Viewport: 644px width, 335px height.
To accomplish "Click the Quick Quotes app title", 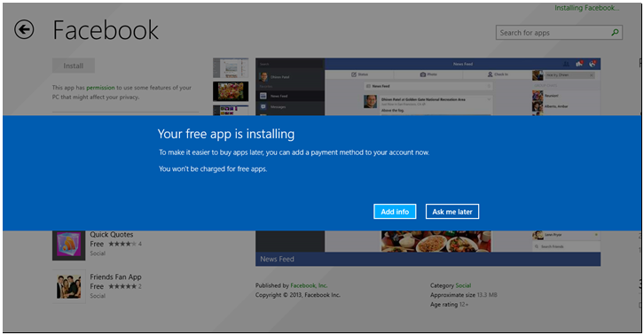I will [x=112, y=235].
